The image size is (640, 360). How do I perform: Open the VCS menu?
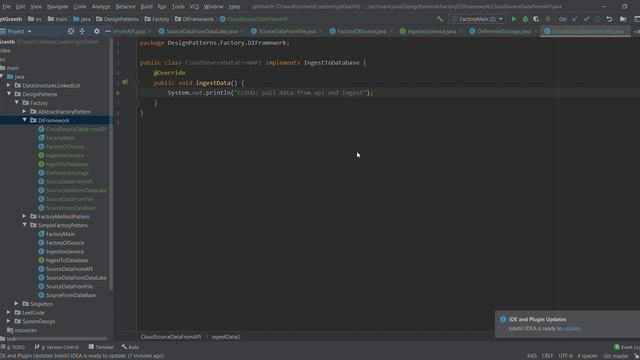(194, 7)
